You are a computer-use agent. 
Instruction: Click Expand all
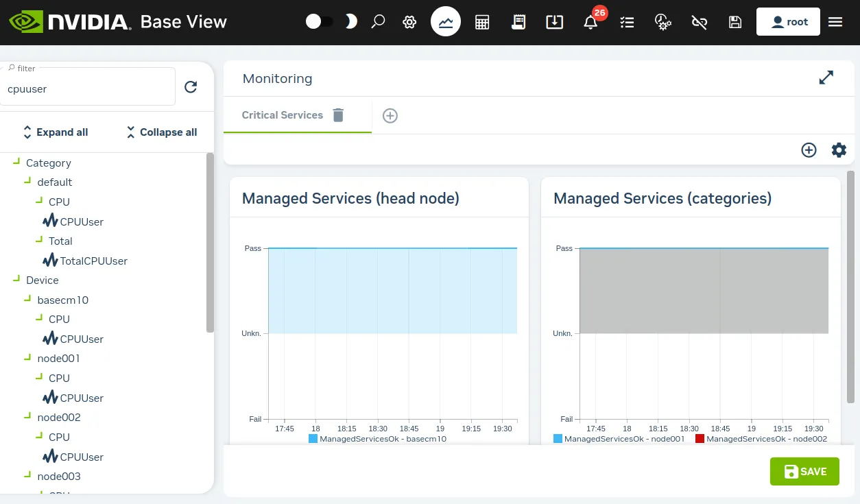click(55, 132)
